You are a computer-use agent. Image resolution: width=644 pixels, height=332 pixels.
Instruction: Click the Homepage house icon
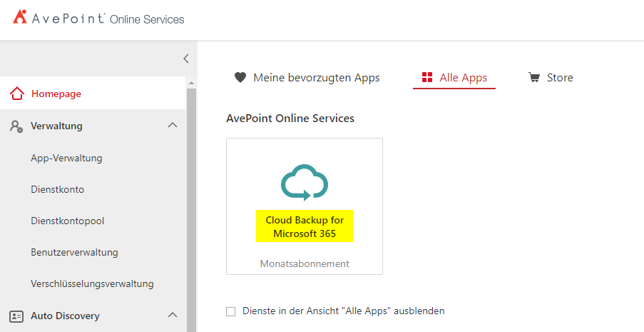click(x=16, y=94)
